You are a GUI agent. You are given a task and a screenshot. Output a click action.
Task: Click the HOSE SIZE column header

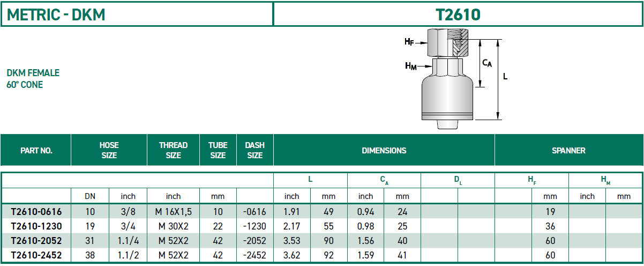coord(109,150)
